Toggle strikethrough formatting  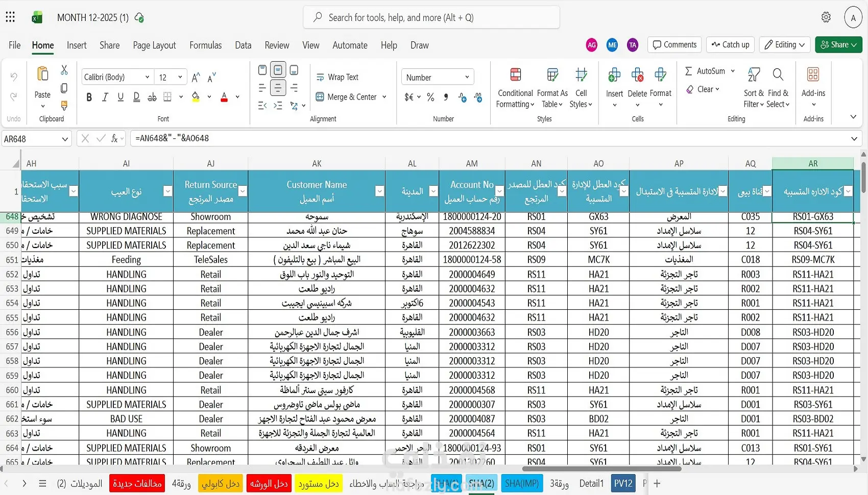pos(152,97)
